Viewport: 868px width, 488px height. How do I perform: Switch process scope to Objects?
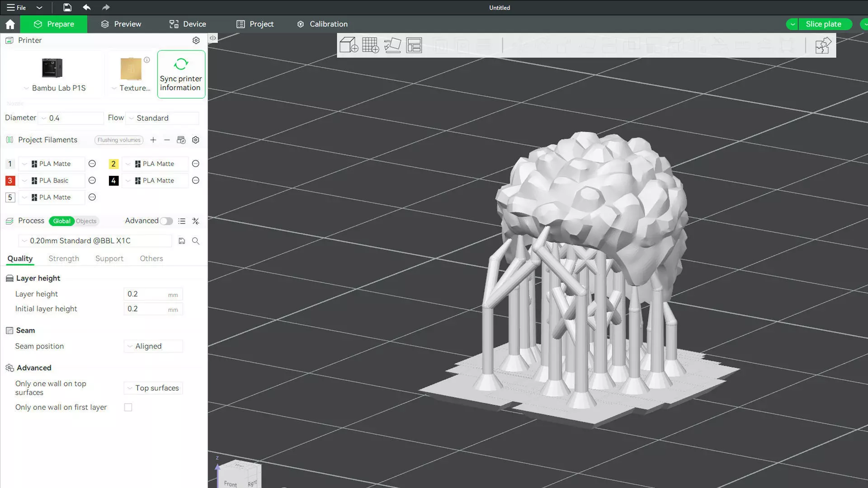click(86, 221)
